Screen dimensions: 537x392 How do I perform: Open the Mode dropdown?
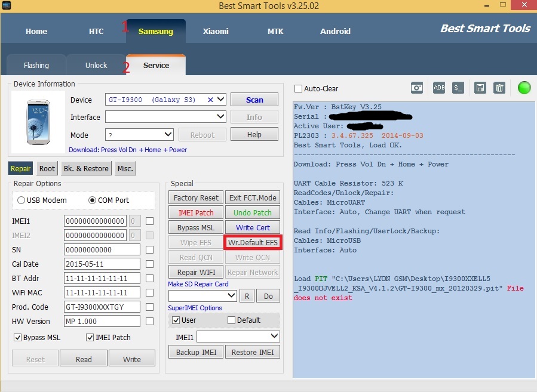coord(168,134)
